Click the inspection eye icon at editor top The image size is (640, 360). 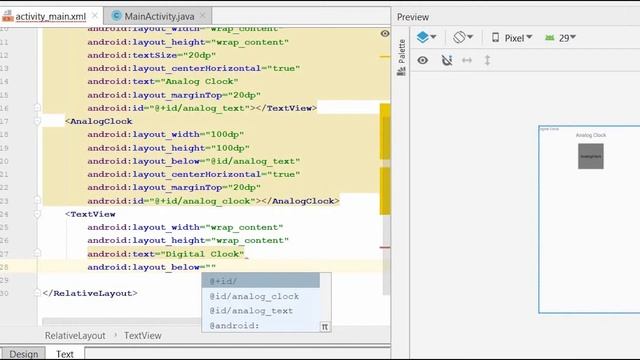(x=384, y=33)
